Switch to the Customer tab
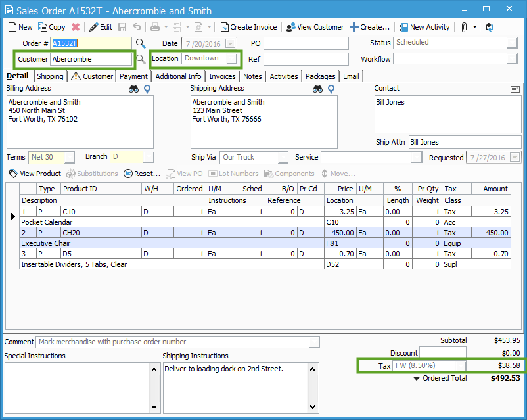This screenshot has width=527, height=420. (92, 76)
